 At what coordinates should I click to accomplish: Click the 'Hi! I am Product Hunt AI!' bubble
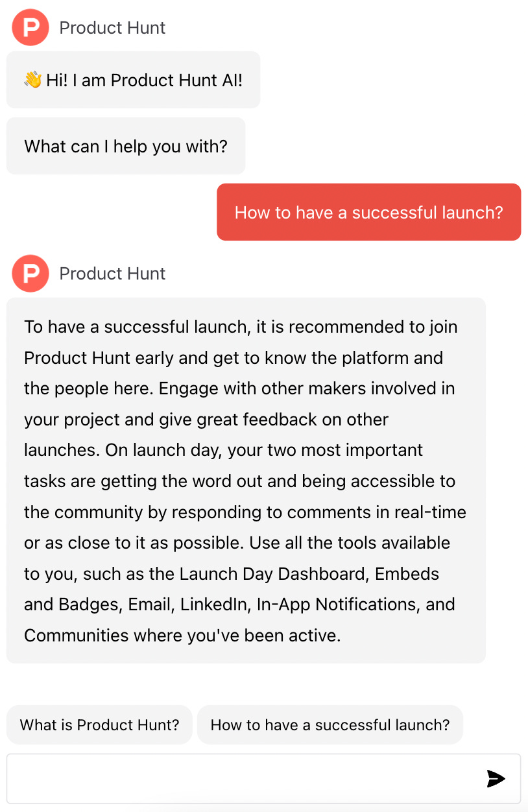tap(133, 79)
